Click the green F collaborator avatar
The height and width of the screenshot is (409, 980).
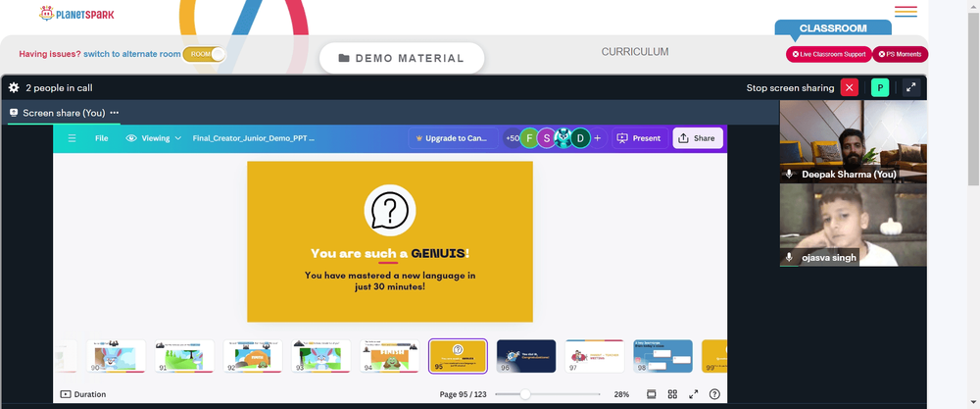529,138
